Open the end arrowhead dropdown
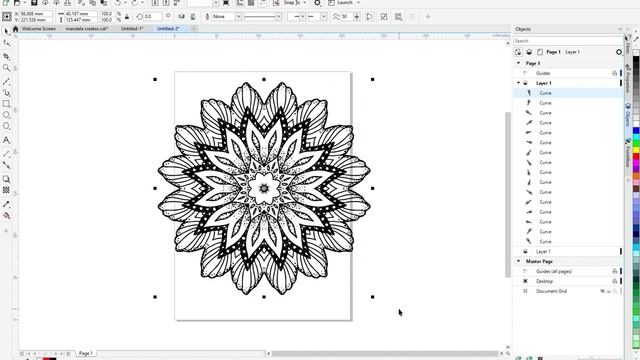 click(x=324, y=17)
